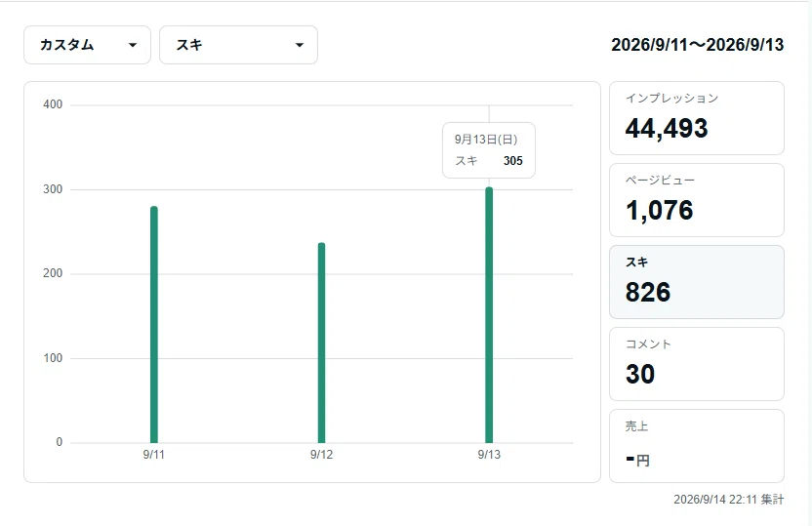812x526 pixels.
Task: Open the スキ metric dropdown
Action: pyautogui.click(x=238, y=45)
